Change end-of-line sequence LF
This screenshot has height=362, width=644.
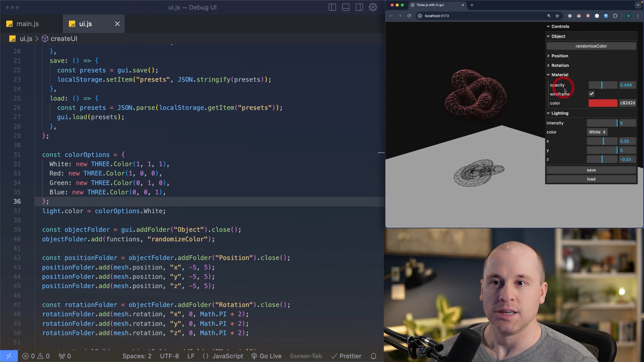point(191,356)
